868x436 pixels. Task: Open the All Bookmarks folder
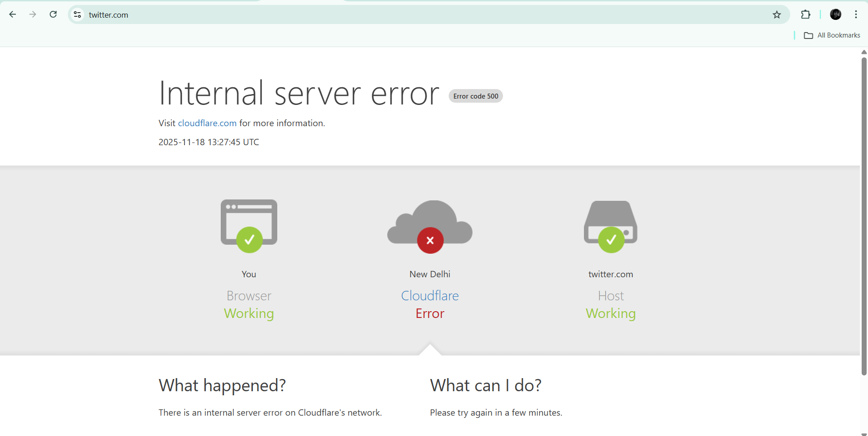pos(832,35)
